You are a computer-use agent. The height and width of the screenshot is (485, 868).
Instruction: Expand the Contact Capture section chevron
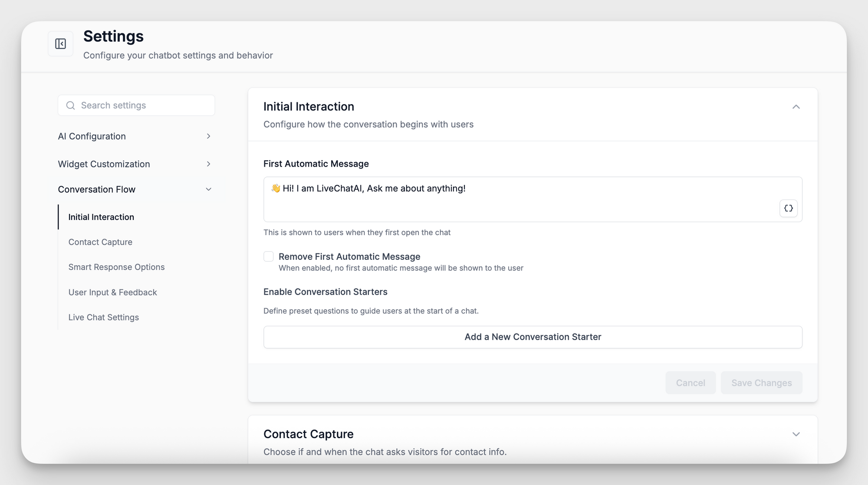tap(796, 434)
